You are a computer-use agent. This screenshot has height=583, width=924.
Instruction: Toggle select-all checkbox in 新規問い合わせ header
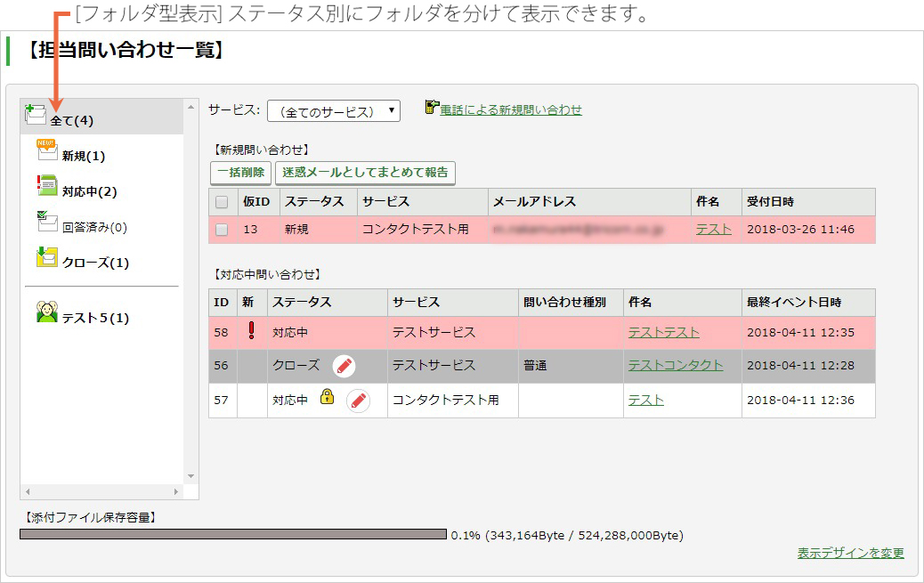click(x=222, y=202)
